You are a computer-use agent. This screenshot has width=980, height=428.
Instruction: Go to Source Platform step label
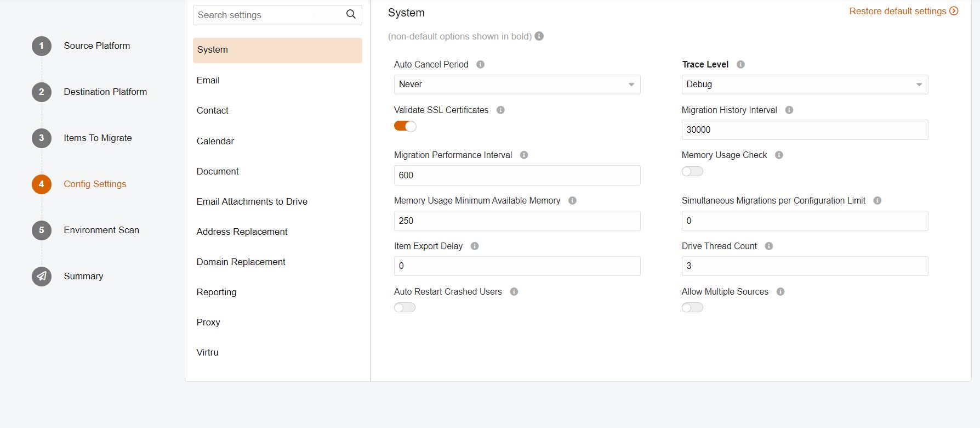(97, 46)
